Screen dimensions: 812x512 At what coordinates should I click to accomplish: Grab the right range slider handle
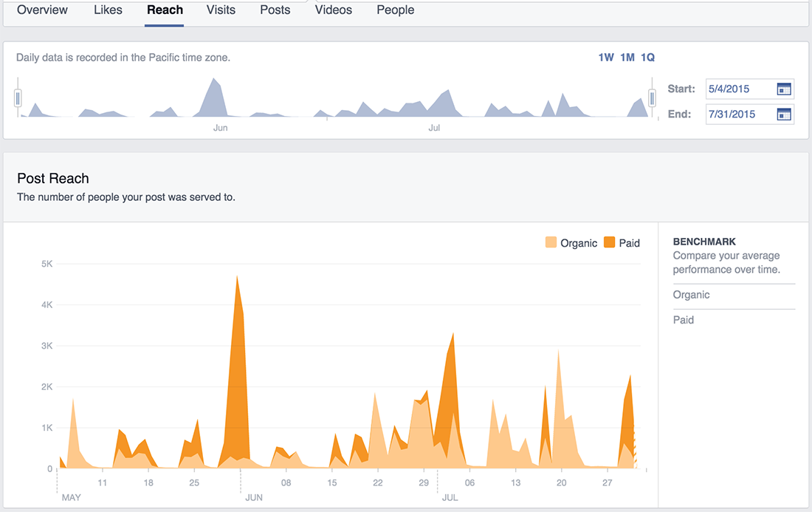652,98
